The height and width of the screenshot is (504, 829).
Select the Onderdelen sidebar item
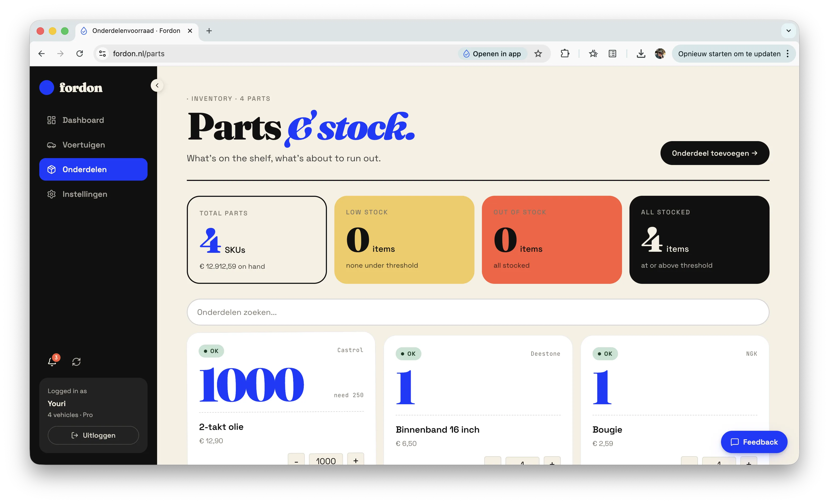[93, 170]
